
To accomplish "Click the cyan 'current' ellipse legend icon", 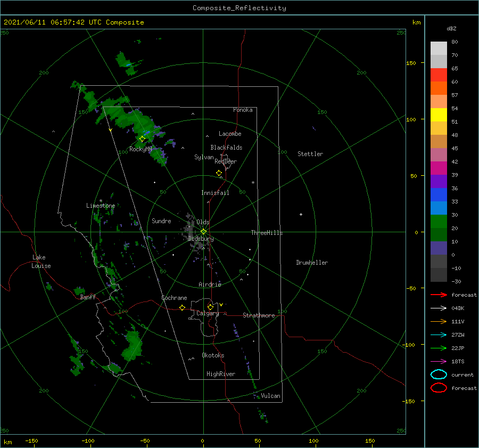I will (x=439, y=374).
